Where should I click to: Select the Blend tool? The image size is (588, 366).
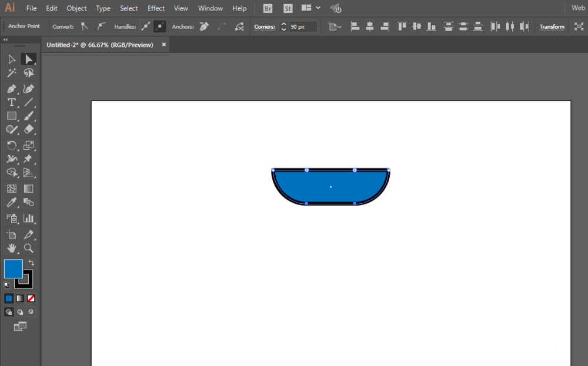tap(28, 202)
